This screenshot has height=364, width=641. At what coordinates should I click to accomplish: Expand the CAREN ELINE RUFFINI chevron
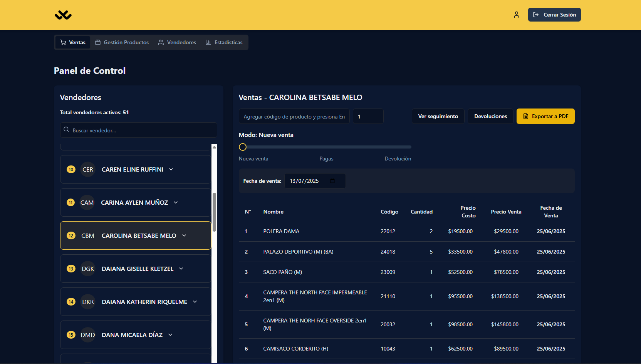[x=171, y=170]
